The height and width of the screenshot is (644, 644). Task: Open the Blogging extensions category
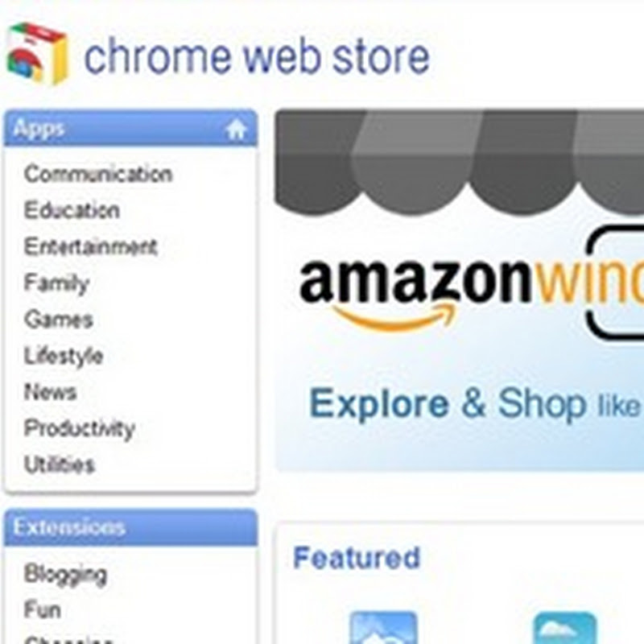tap(65, 574)
